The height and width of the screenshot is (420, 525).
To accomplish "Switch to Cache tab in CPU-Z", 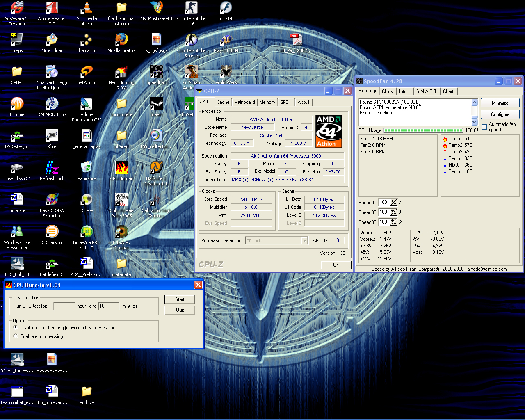I will [223, 102].
